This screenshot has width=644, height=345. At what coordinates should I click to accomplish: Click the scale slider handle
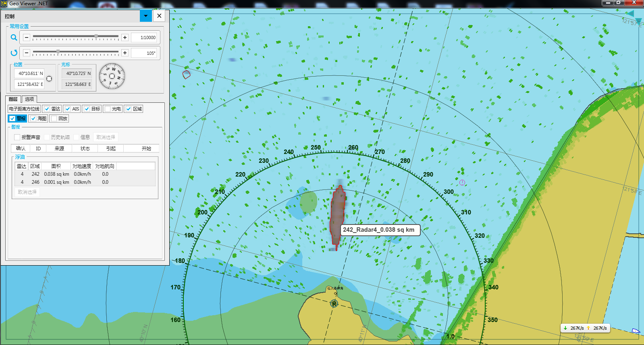96,36
